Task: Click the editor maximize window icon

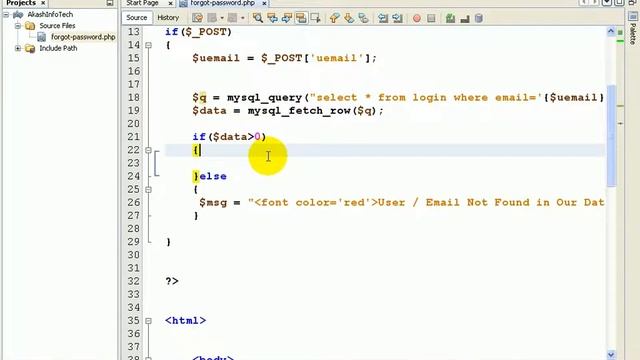Action: (619, 2)
